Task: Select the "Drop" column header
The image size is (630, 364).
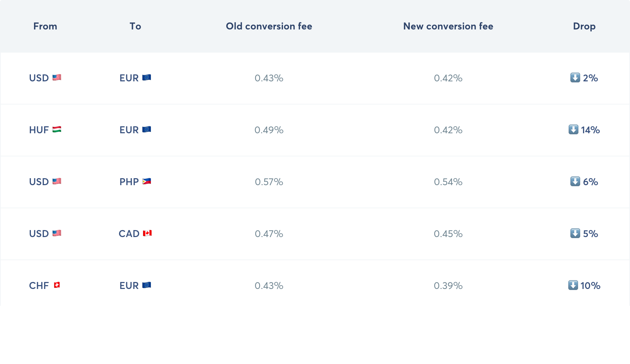Action: click(x=584, y=26)
